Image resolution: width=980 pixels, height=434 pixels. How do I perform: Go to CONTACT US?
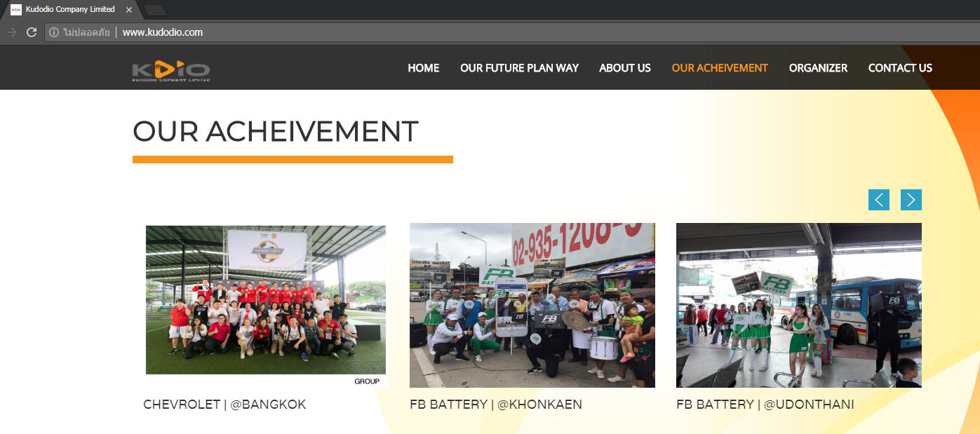coord(900,68)
